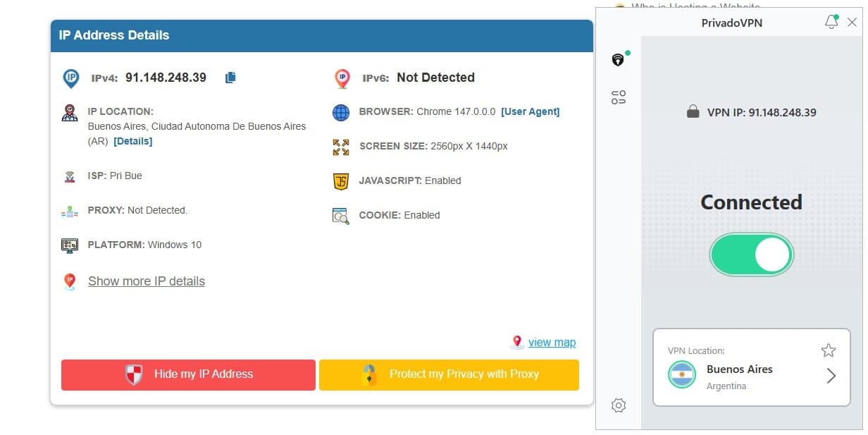868x435 pixels.
Task: Click the IPv6 pin icon
Action: pos(342,78)
